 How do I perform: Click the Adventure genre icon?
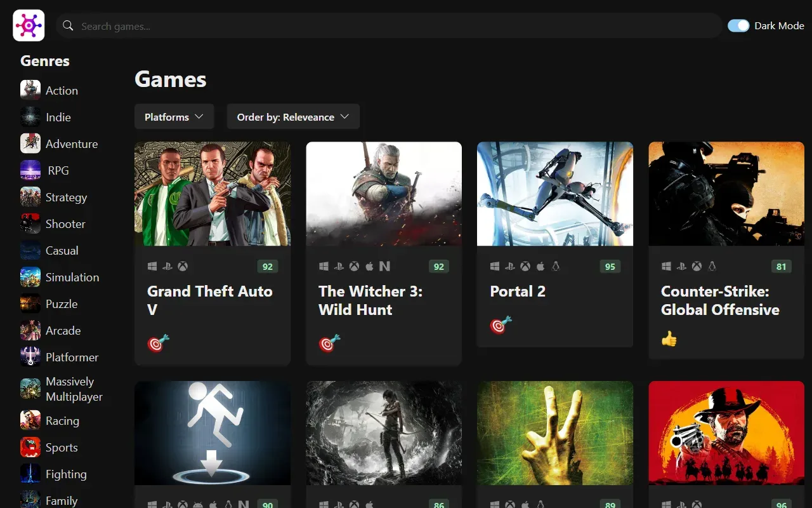click(x=30, y=144)
